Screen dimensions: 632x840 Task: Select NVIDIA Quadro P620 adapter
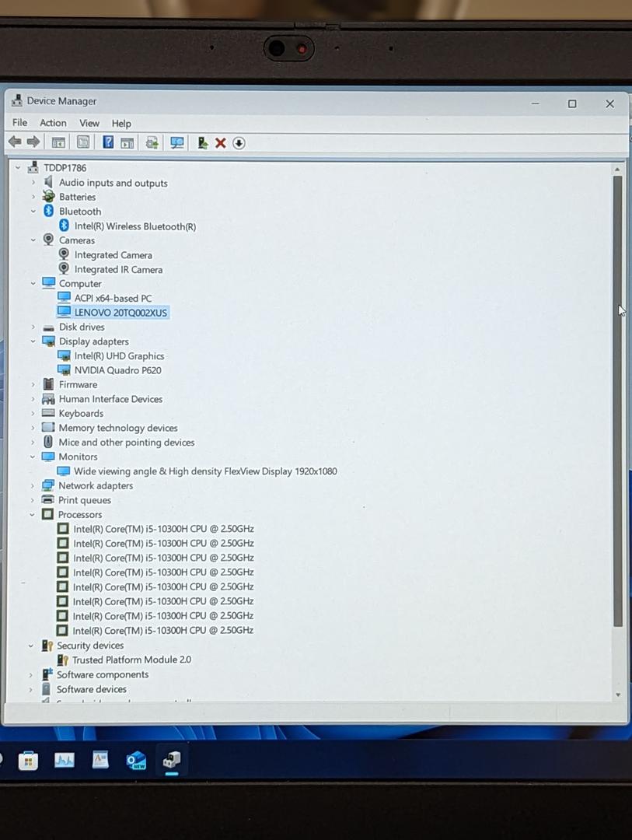pos(117,370)
